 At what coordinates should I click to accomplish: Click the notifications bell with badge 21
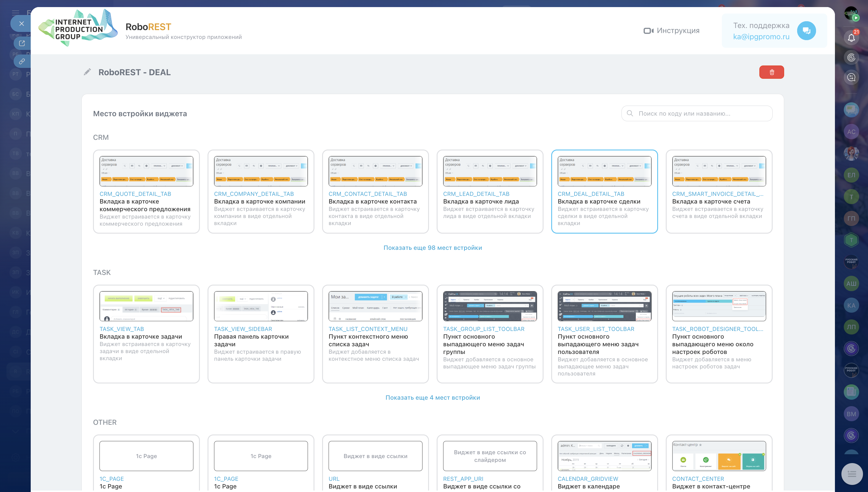[x=851, y=37]
